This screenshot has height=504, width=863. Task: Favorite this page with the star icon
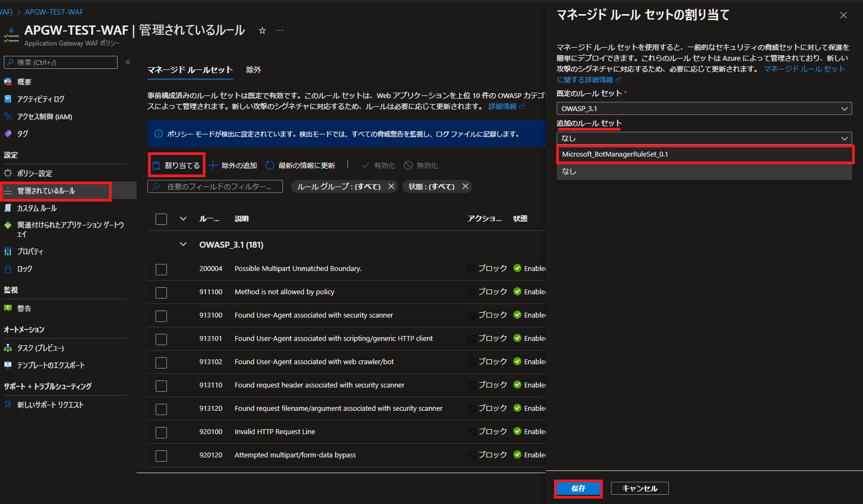tap(262, 31)
